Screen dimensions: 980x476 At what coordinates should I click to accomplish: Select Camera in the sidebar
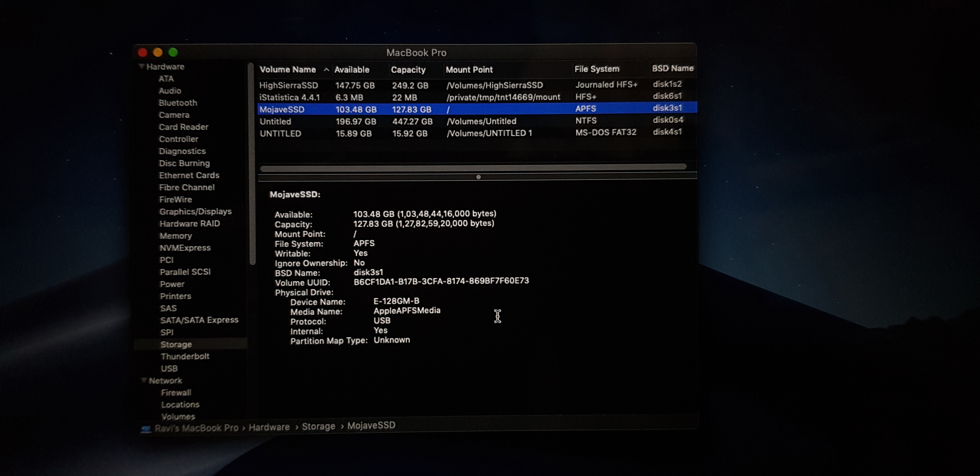[x=174, y=115]
